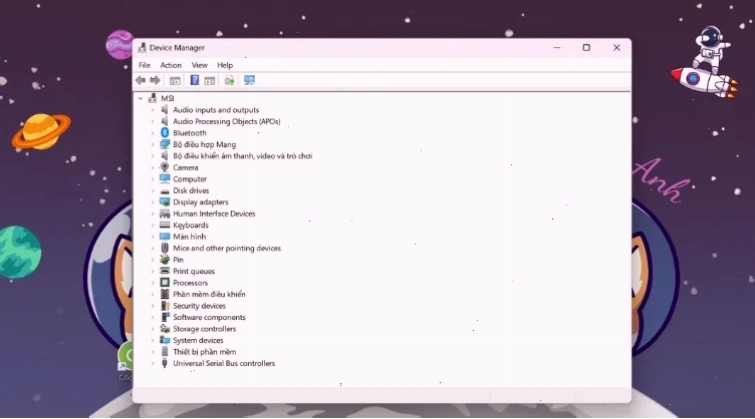Expand Universal Serial Bus controllers chevron

(153, 364)
